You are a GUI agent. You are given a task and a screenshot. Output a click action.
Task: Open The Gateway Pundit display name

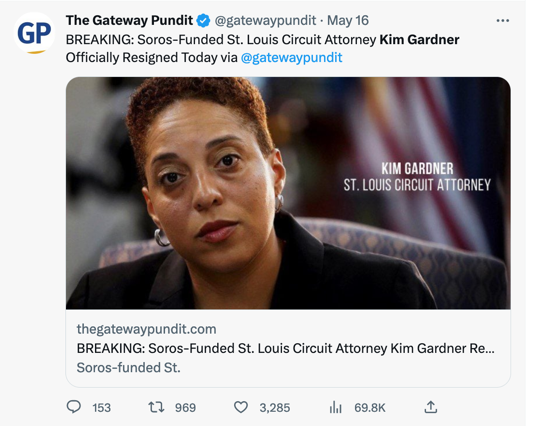(x=129, y=20)
